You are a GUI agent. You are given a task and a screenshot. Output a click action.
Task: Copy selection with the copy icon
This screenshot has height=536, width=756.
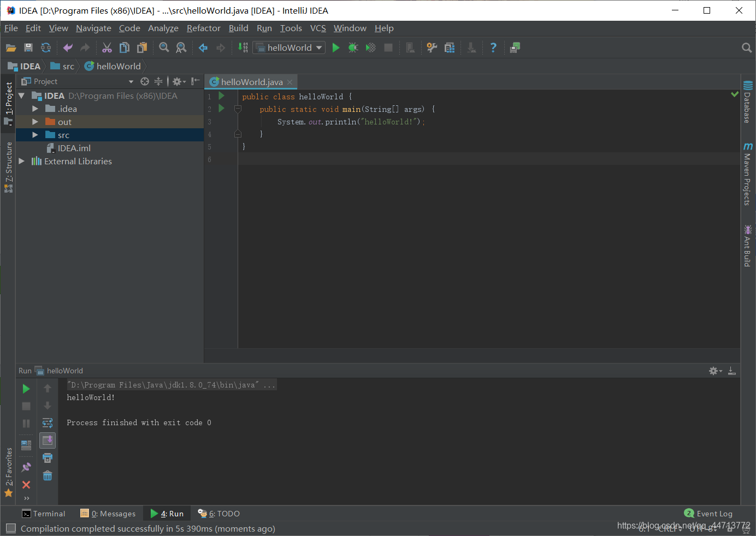pos(125,48)
